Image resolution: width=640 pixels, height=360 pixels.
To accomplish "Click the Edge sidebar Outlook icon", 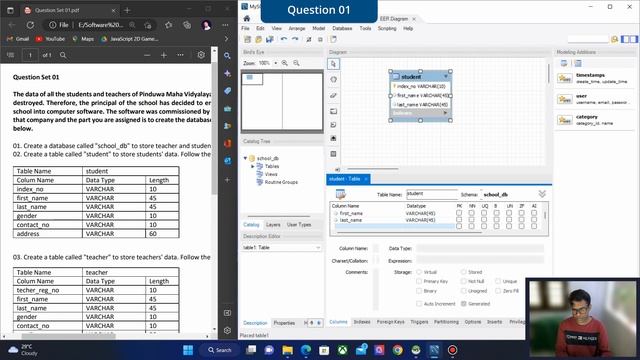I will (x=228, y=161).
